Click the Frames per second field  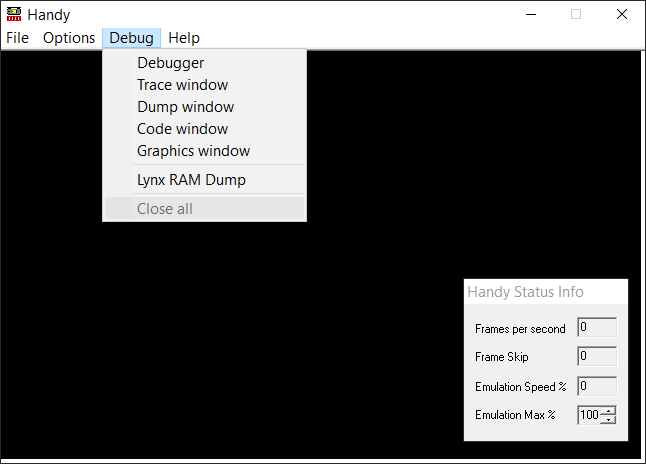(597, 327)
